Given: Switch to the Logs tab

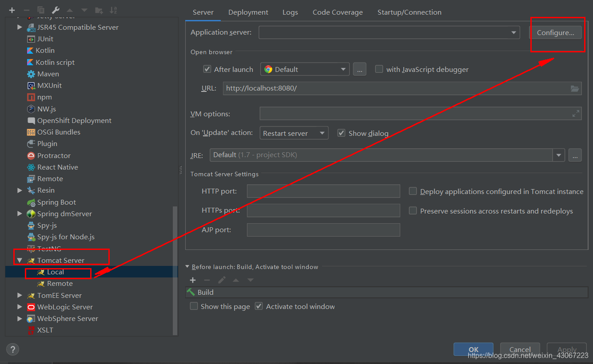Looking at the screenshot, I should pos(290,12).
